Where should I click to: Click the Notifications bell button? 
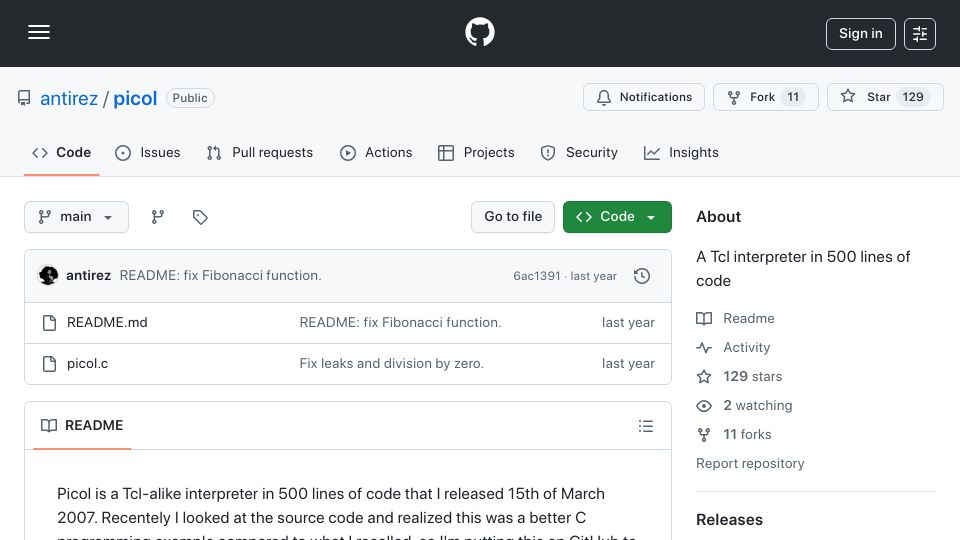(x=643, y=97)
